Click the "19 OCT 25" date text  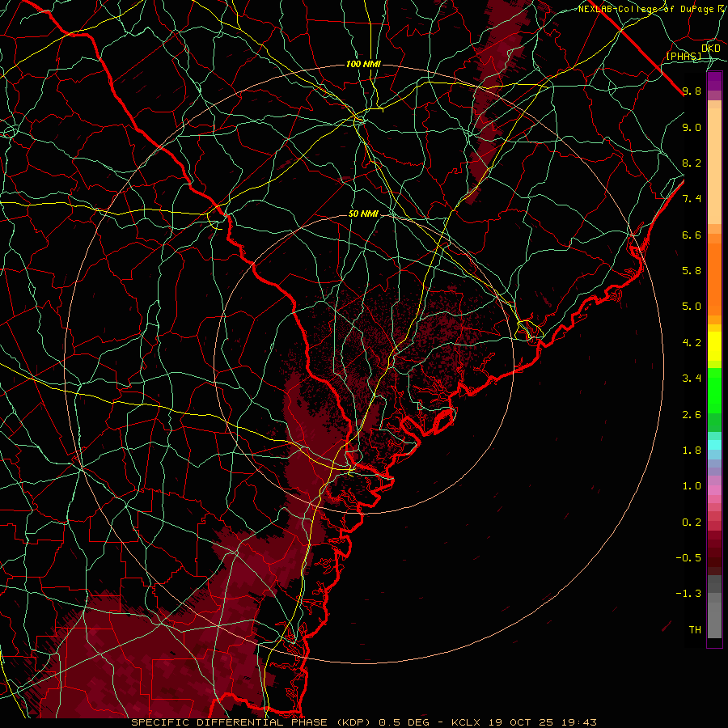coord(522,722)
